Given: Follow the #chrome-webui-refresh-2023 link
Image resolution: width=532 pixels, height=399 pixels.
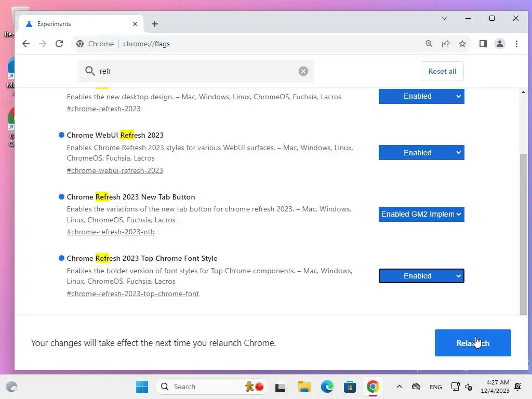Looking at the screenshot, I should (x=115, y=170).
